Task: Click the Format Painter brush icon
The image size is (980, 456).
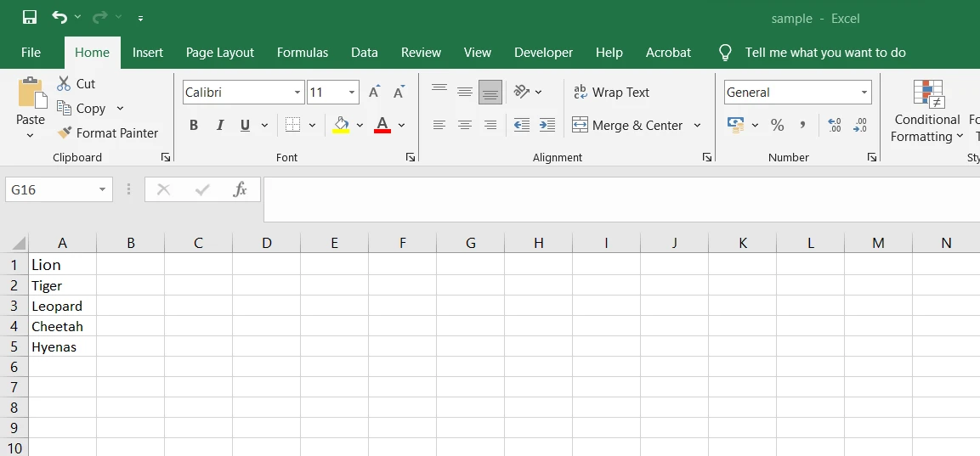Action: coord(65,133)
